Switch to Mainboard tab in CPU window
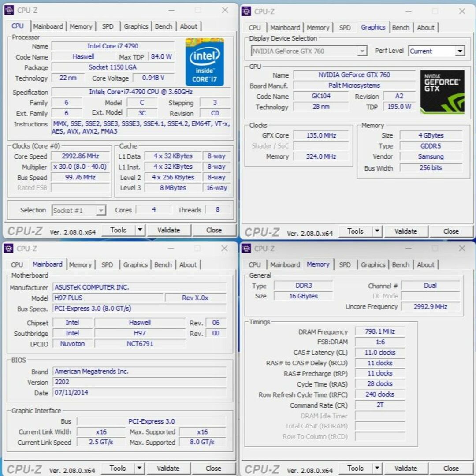476x476 pixels. point(48,26)
